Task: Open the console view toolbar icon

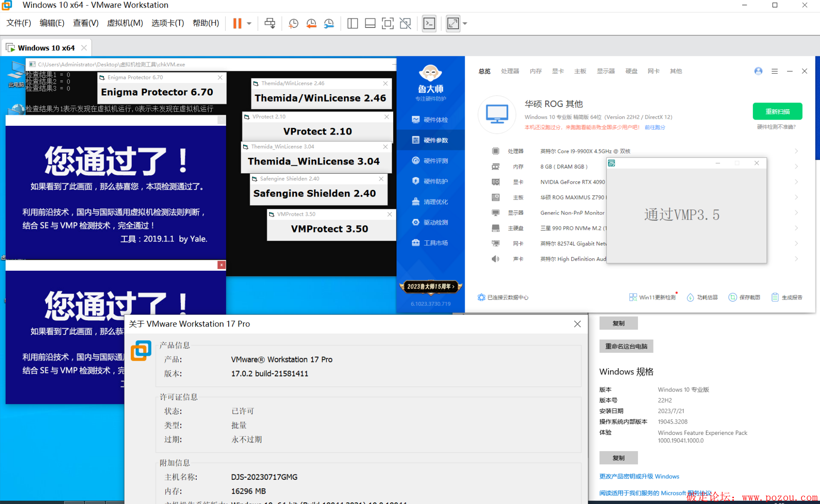Action: click(429, 23)
